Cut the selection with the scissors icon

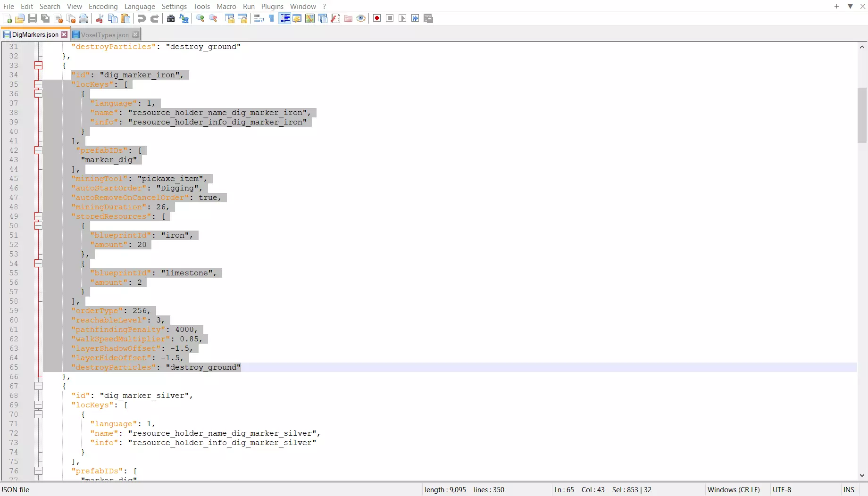pos(100,18)
